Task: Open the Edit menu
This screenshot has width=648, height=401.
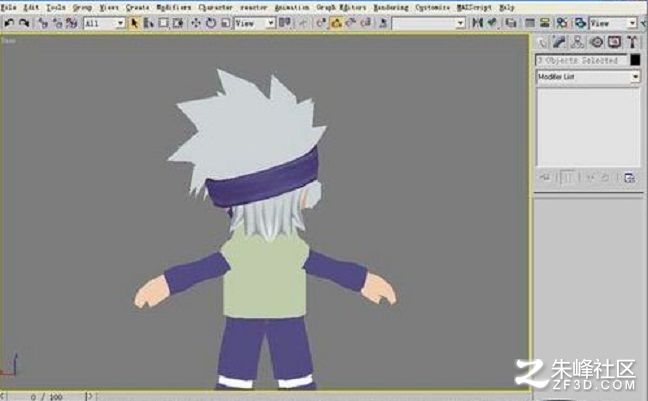Action: coord(31,7)
